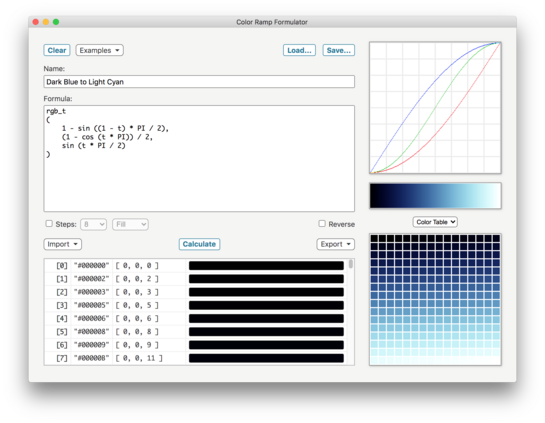Click the green zoom window button
This screenshot has height=423, width=545.
pyautogui.click(x=56, y=22)
